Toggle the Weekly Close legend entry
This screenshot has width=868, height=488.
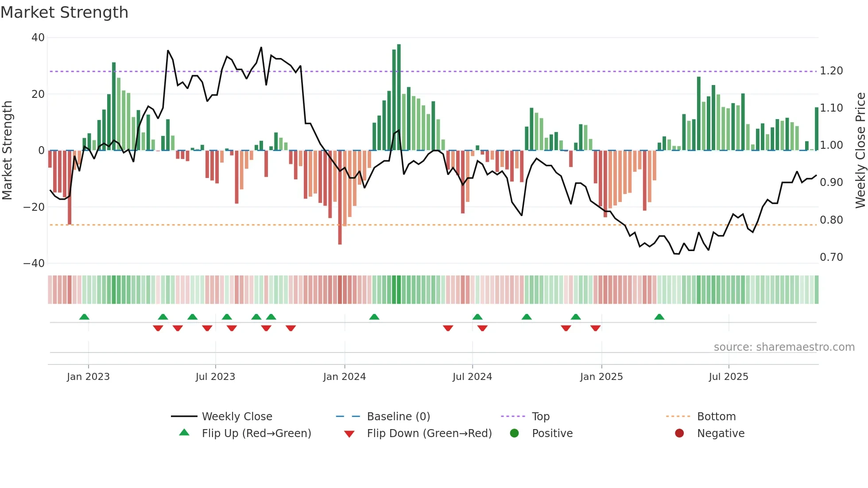pyautogui.click(x=236, y=416)
